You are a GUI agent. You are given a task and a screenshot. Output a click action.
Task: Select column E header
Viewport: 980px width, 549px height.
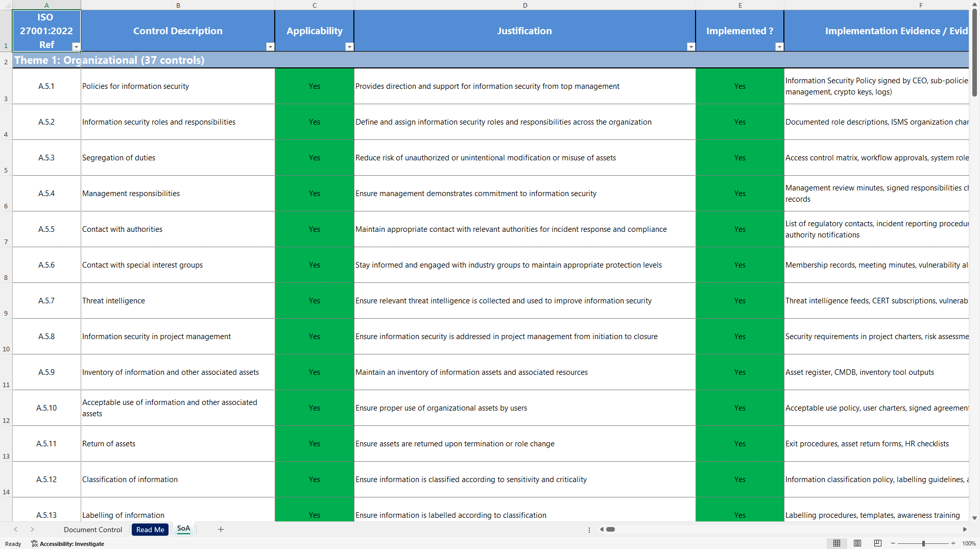pyautogui.click(x=739, y=5)
